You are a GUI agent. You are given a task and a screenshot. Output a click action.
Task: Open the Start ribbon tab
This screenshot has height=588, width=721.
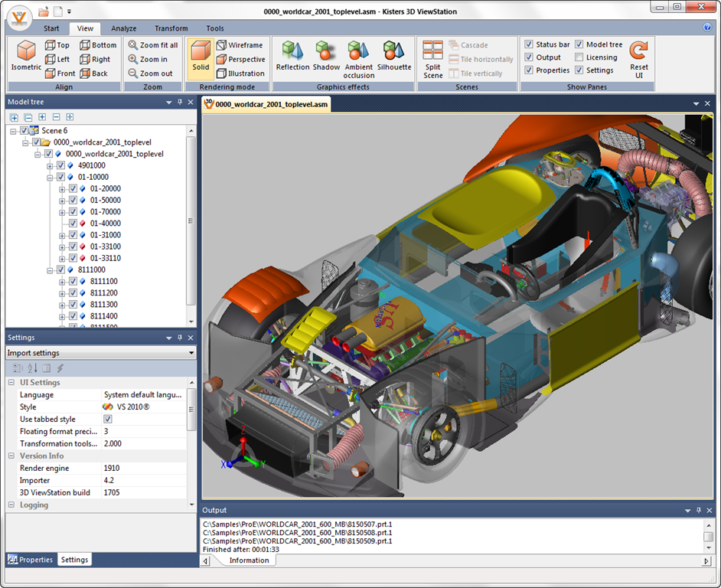coord(51,28)
